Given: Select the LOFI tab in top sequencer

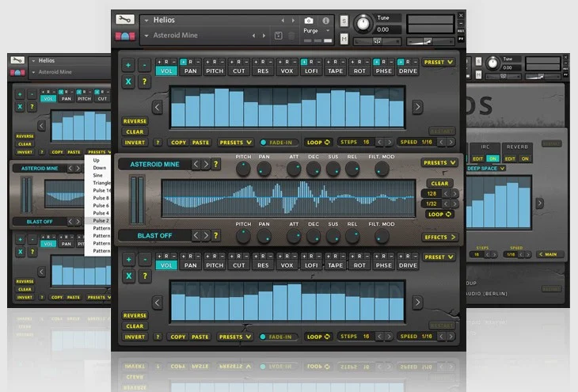Looking at the screenshot, I should pyautogui.click(x=311, y=70).
